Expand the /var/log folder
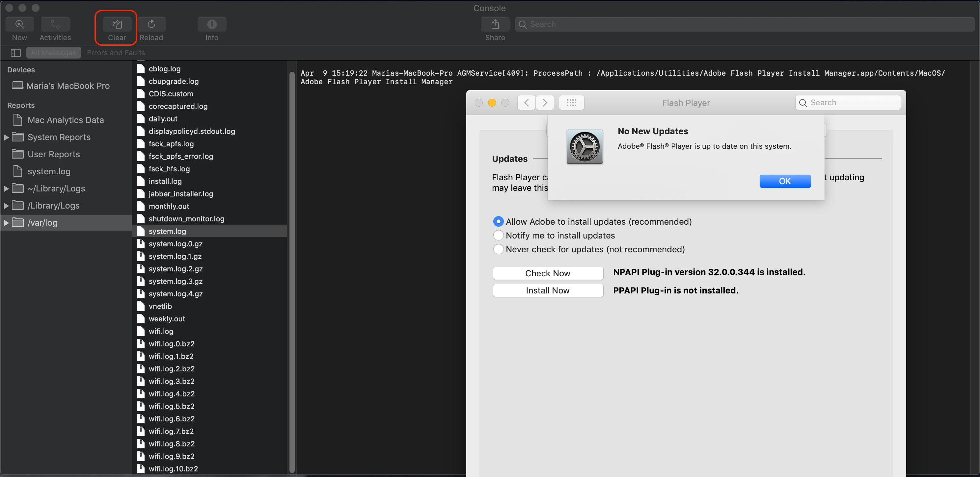Screen dimensions: 980x477 coord(7,223)
